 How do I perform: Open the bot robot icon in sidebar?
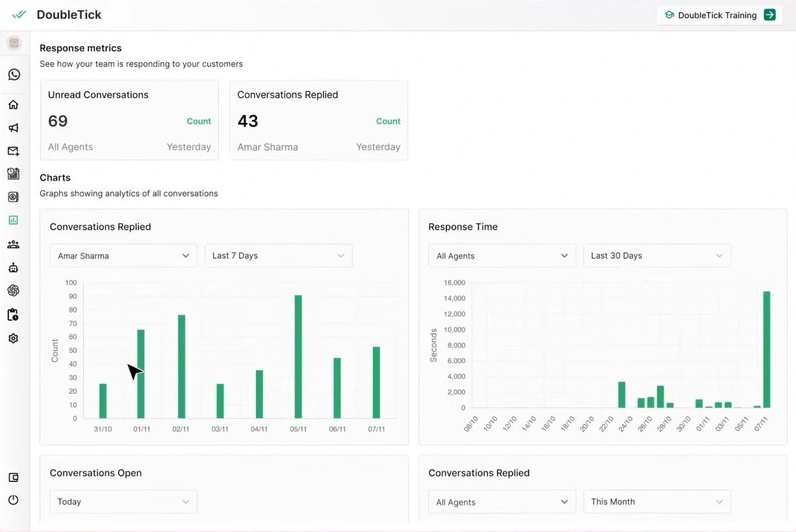14,267
